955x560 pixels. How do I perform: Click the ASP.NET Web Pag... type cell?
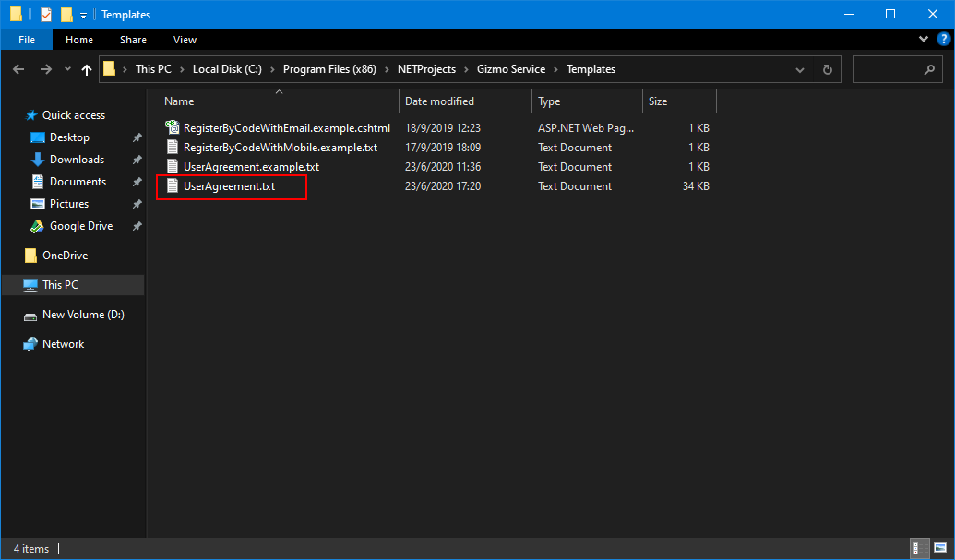click(585, 128)
